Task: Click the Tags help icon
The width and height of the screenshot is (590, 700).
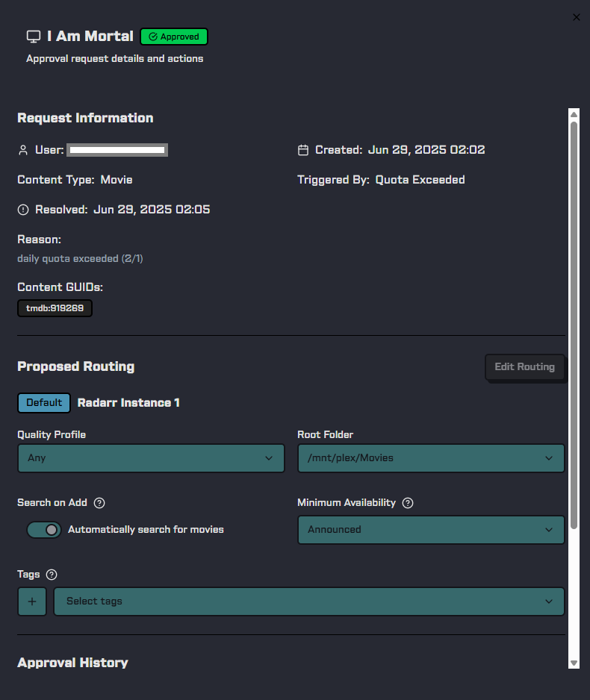Action: (52, 575)
